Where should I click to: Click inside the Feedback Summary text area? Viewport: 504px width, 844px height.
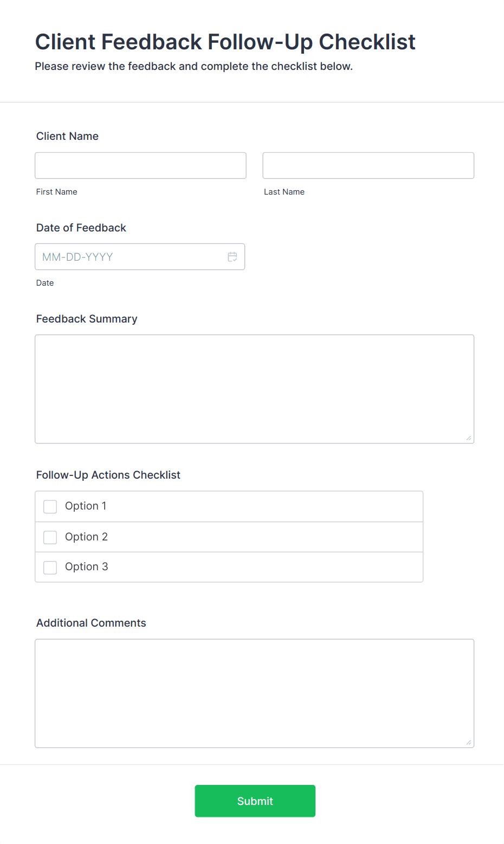[x=254, y=389]
